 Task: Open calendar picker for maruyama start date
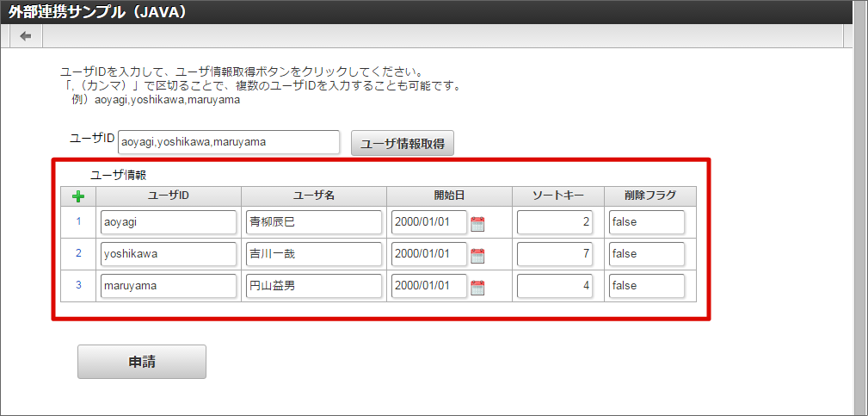pos(478,287)
